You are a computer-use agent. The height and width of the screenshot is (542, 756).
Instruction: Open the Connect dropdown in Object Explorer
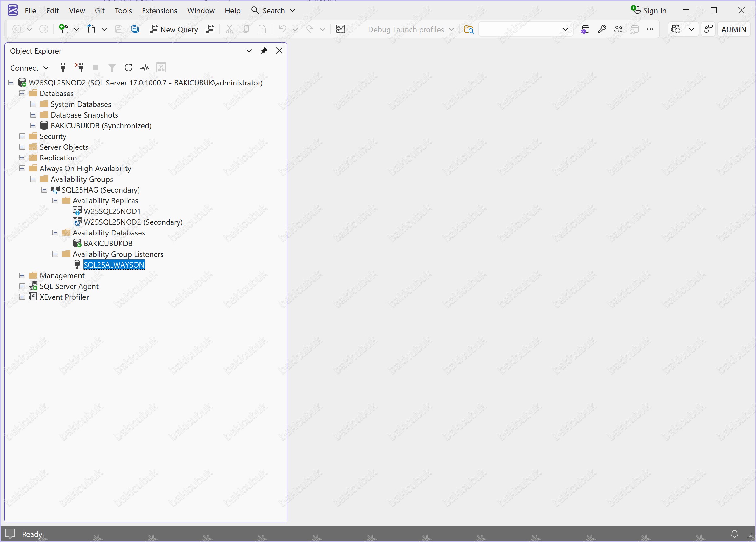pos(29,68)
